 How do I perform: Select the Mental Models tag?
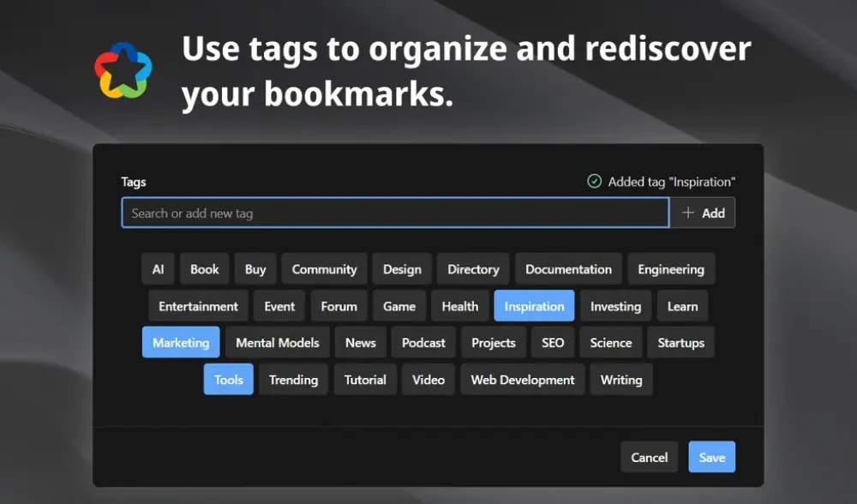click(x=277, y=343)
